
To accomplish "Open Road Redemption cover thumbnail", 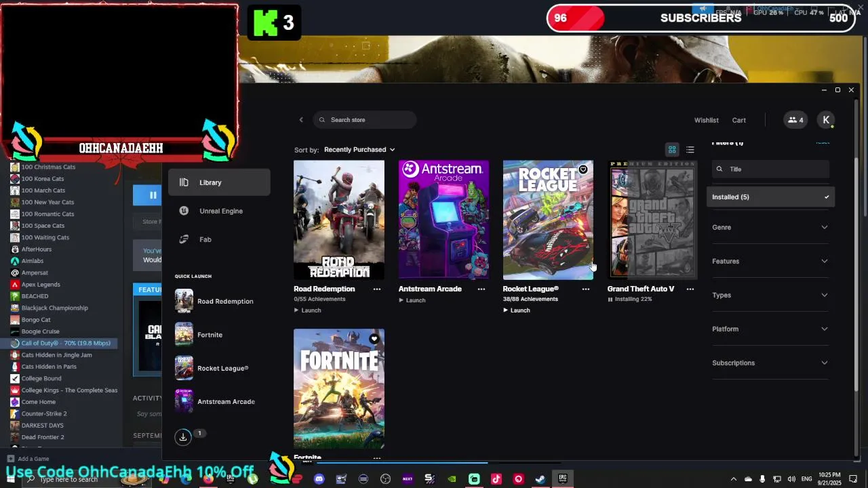I will click(x=339, y=220).
